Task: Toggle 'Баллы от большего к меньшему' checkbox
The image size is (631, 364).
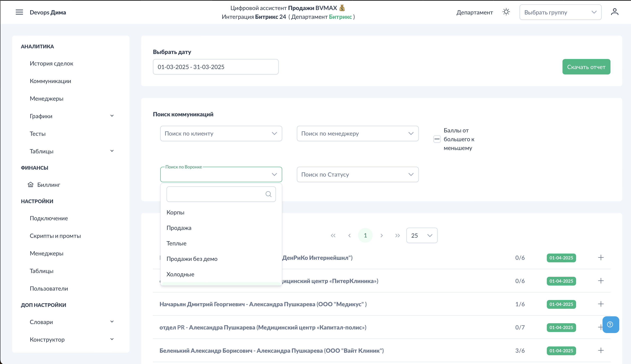Action: point(437,139)
